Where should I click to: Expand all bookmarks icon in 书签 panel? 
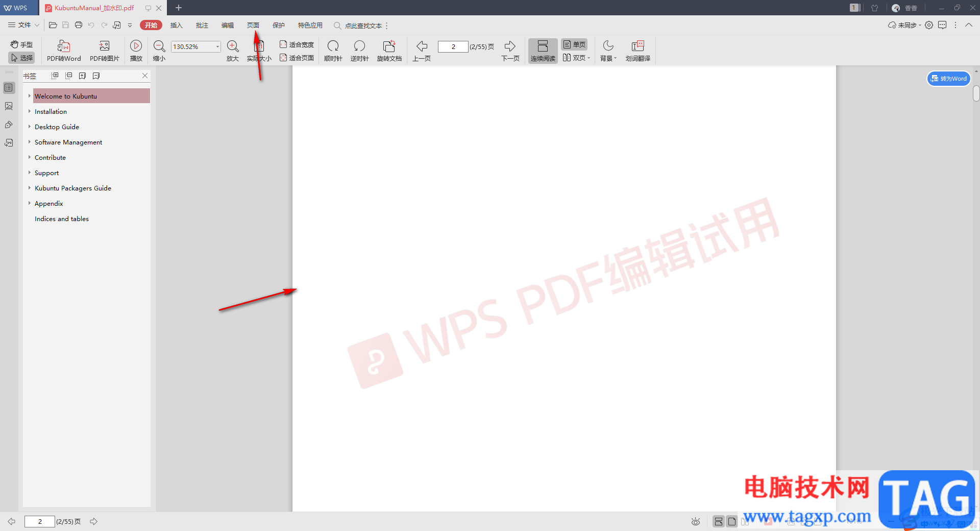(x=55, y=76)
